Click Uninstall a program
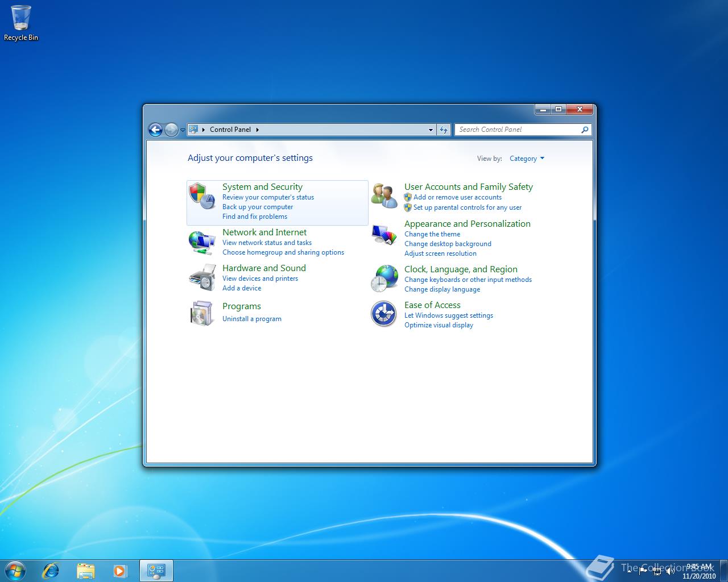Image resolution: width=728 pixels, height=582 pixels. (252, 319)
